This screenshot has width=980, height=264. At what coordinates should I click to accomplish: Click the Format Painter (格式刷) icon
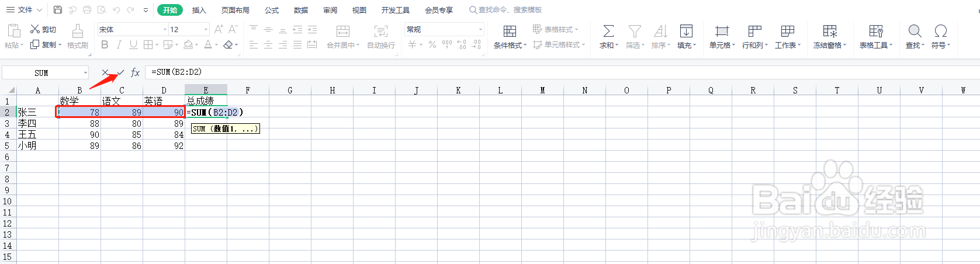[77, 31]
